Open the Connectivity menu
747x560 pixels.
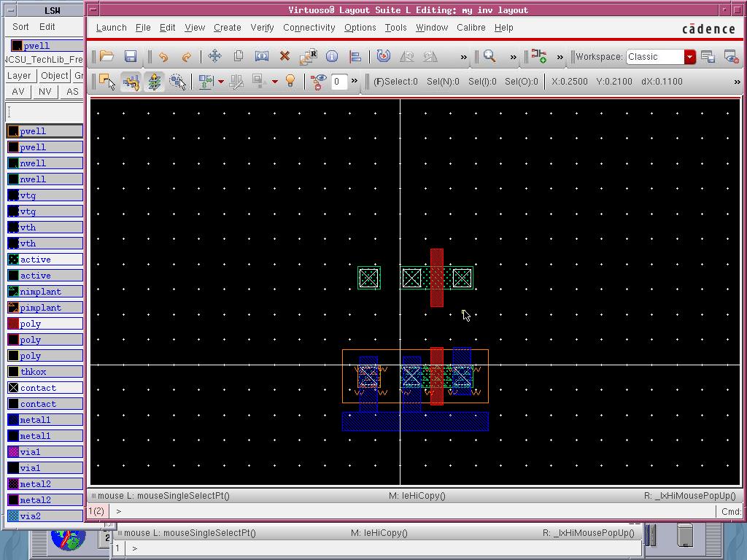click(x=309, y=28)
